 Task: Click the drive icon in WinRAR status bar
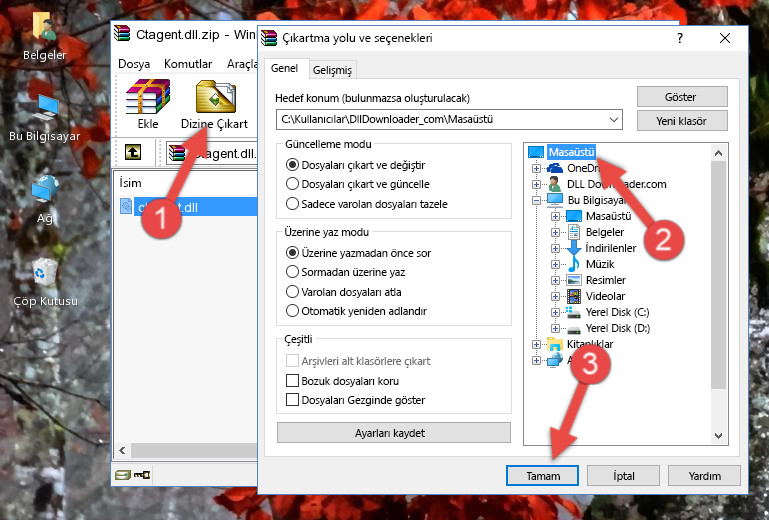[123, 474]
